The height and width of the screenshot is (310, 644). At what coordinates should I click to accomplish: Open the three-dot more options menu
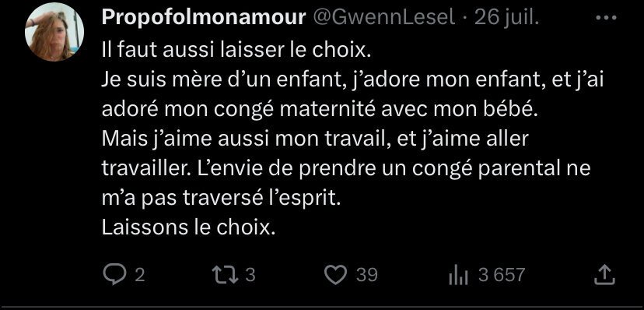606,18
